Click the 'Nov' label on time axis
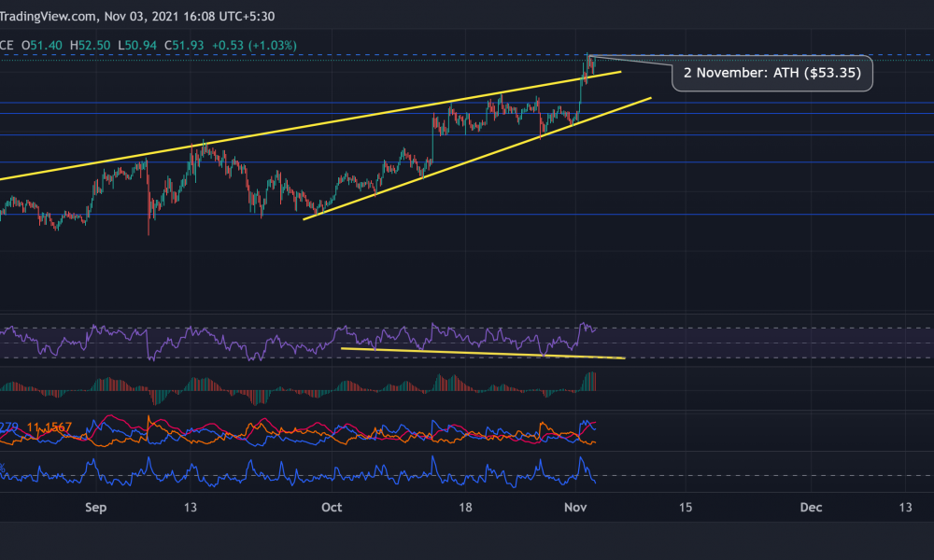Viewport: 934px width, 560px height. [575, 507]
